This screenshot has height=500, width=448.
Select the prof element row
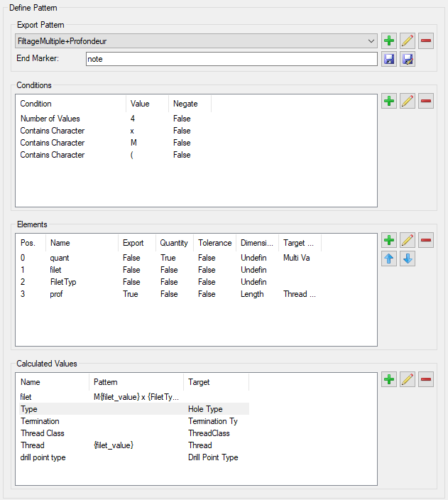[55, 294]
